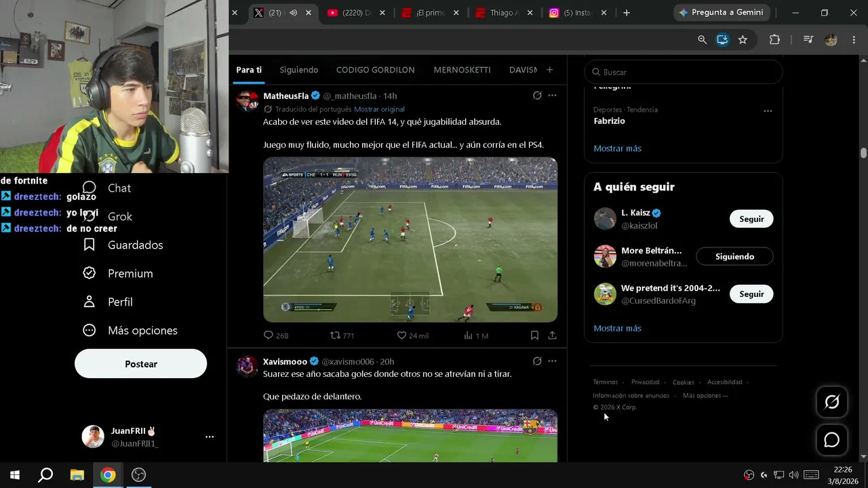Viewport: 868px width, 488px height.
Task: Go to Perfil in the sidebar
Action: (107, 302)
